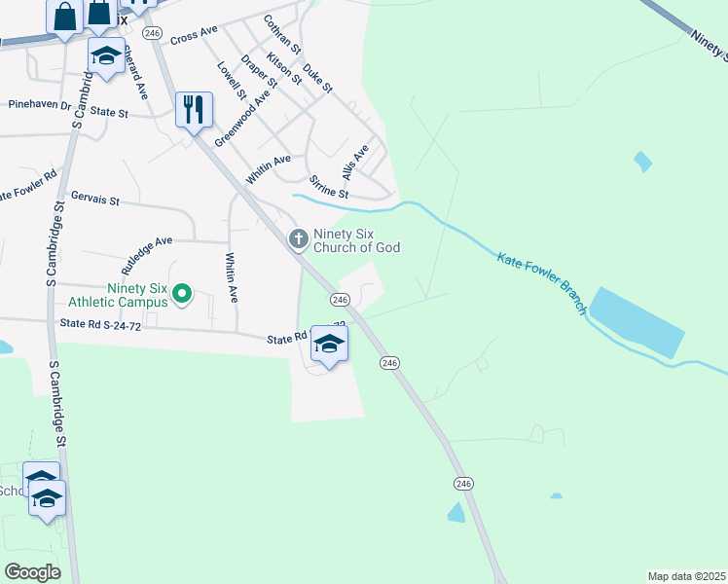Open the Ninety Six Athletic Campus green marker
The width and height of the screenshot is (728, 584).
pyautogui.click(x=182, y=294)
